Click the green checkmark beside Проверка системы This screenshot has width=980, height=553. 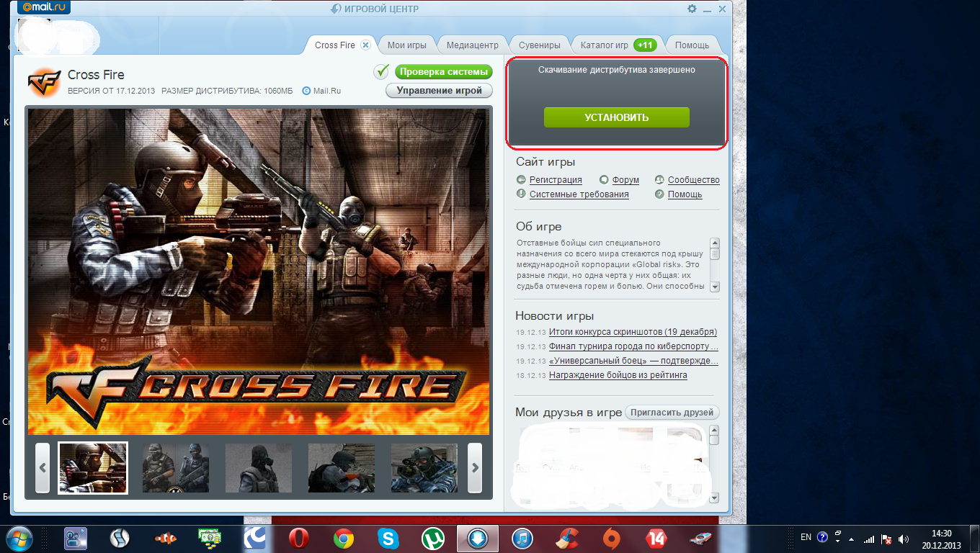[381, 72]
